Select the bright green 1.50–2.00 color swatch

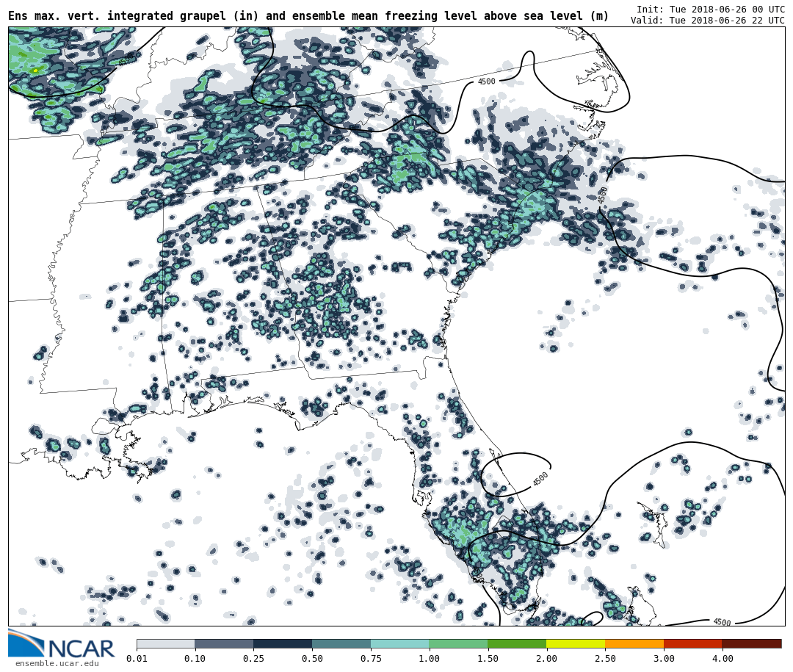point(517,643)
